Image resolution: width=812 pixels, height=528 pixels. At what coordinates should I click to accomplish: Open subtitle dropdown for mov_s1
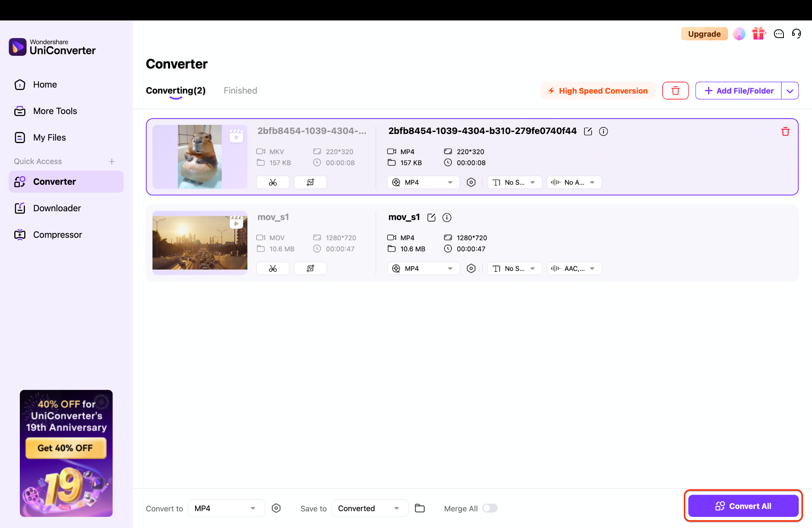(x=515, y=268)
